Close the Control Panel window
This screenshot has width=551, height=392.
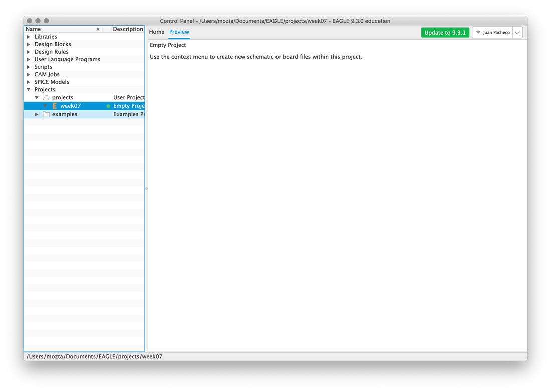[x=30, y=21]
